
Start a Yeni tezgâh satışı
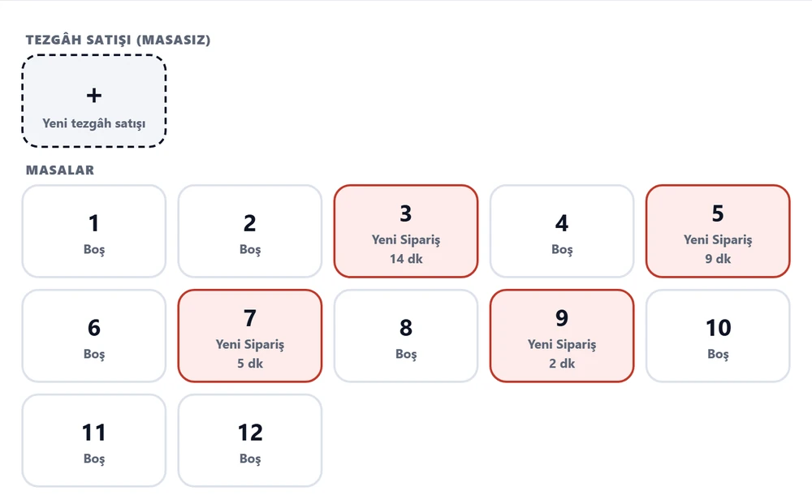[93, 101]
